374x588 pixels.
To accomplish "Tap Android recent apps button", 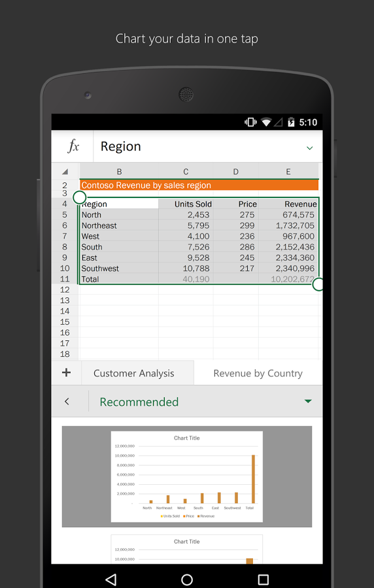I will coord(263,580).
